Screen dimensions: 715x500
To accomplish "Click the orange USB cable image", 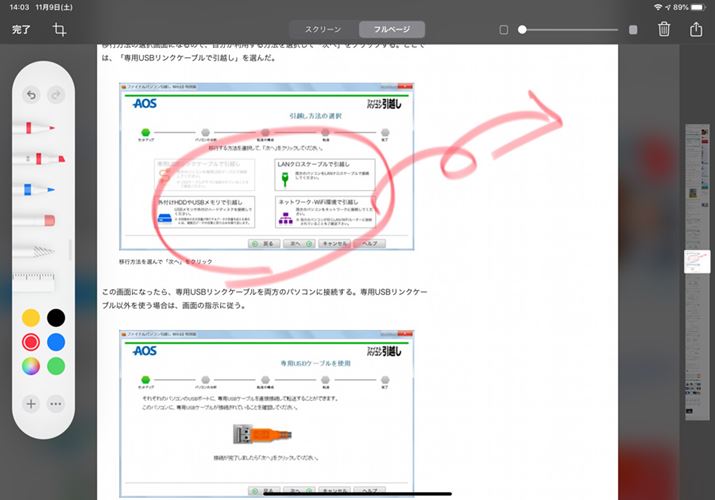I will [x=262, y=434].
